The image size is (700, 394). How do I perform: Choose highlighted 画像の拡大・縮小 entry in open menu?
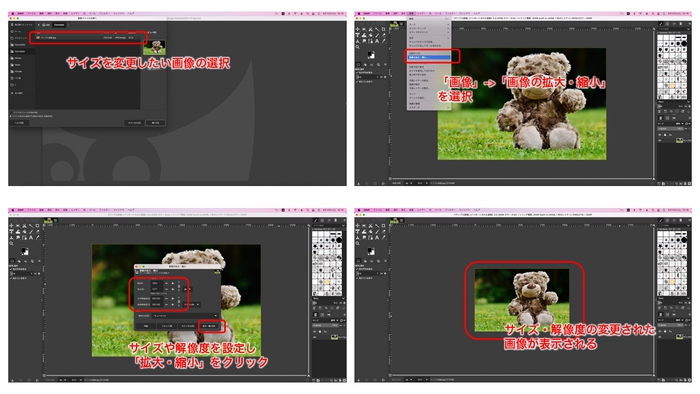pyautogui.click(x=429, y=57)
